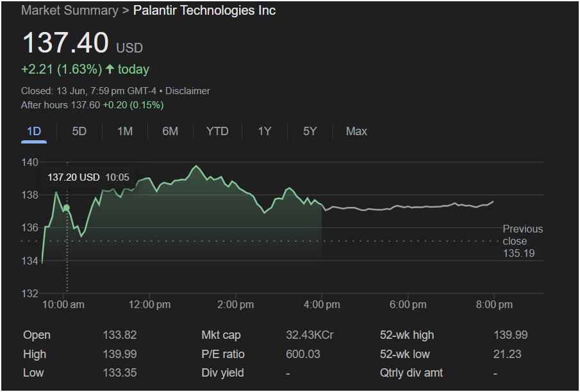580x392 pixels.
Task: Click the 8:00 pm axis label
Action: click(494, 305)
